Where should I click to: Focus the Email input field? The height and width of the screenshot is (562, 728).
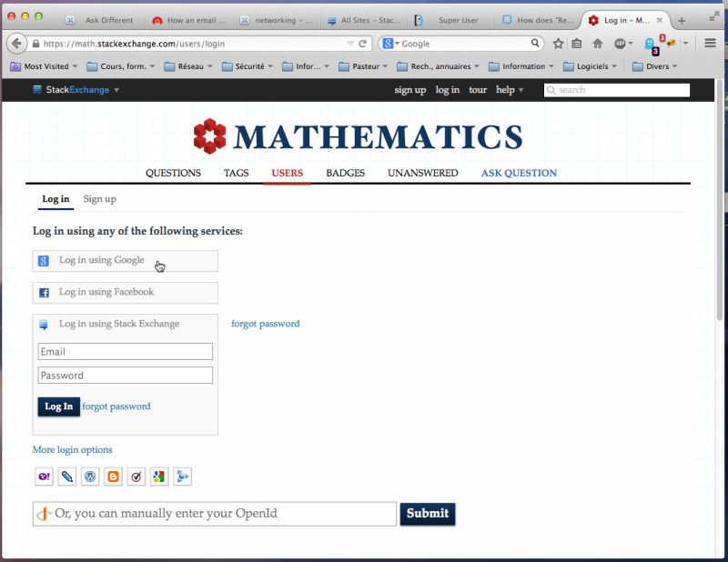[x=125, y=351]
